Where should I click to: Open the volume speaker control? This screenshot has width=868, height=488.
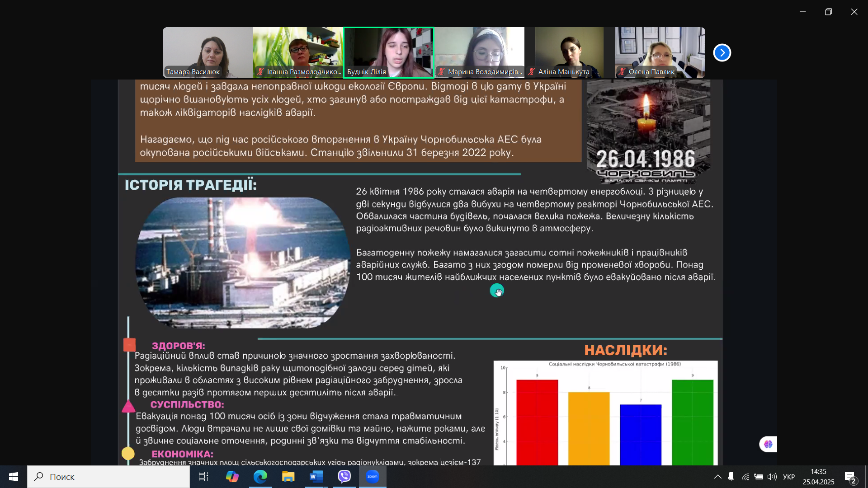pos(772,477)
